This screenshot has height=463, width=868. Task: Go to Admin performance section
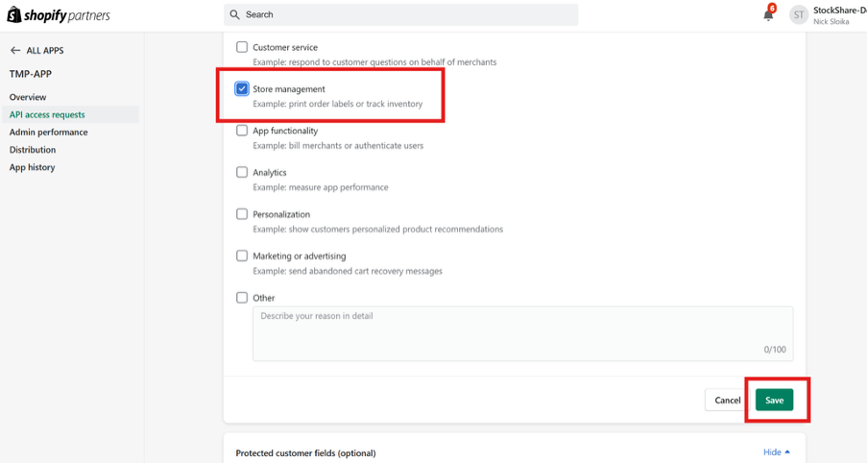[x=48, y=133]
